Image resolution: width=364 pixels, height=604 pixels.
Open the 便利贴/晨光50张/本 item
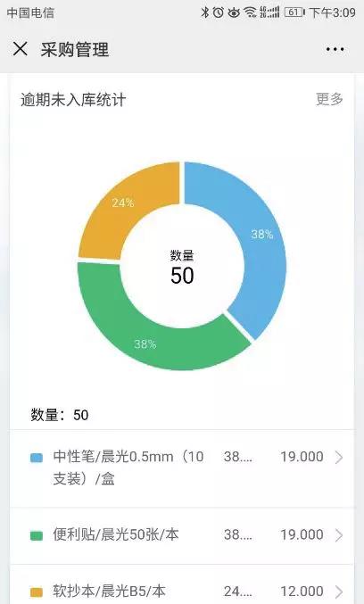coord(182,536)
